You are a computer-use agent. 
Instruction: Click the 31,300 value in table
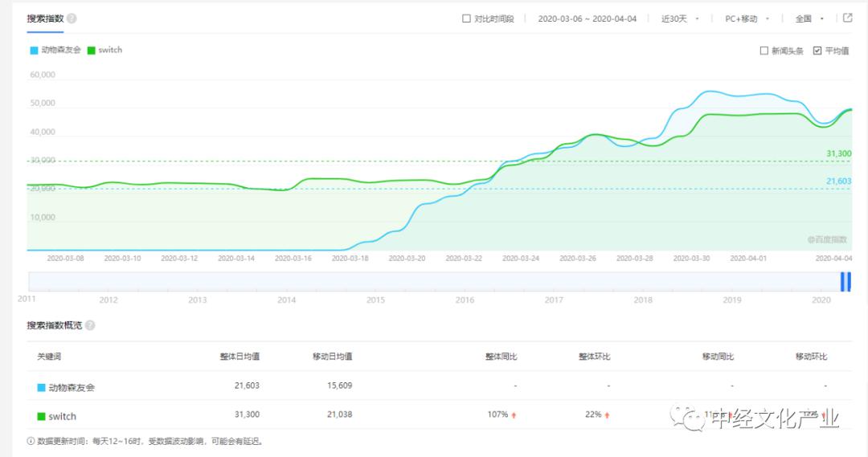(x=247, y=414)
